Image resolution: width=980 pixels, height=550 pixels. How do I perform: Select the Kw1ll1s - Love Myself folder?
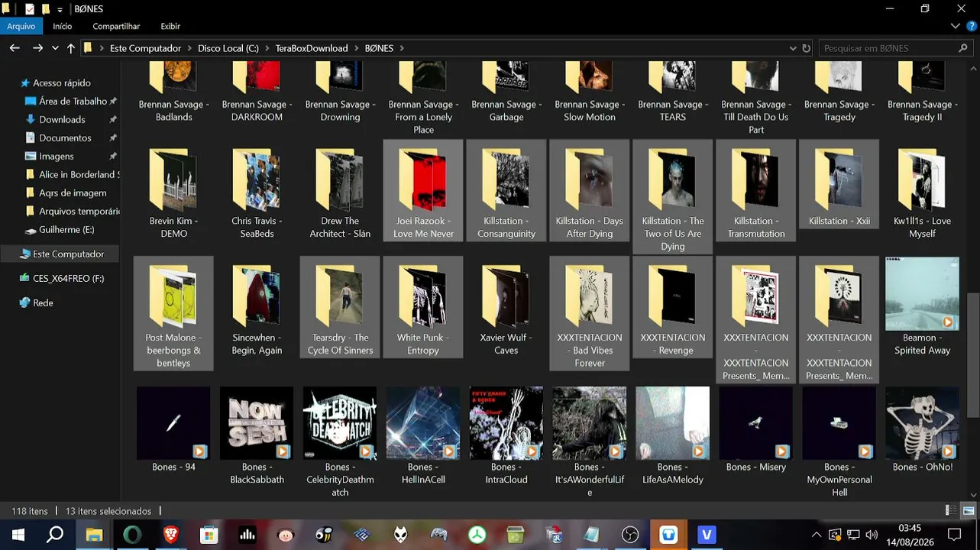[922, 189]
